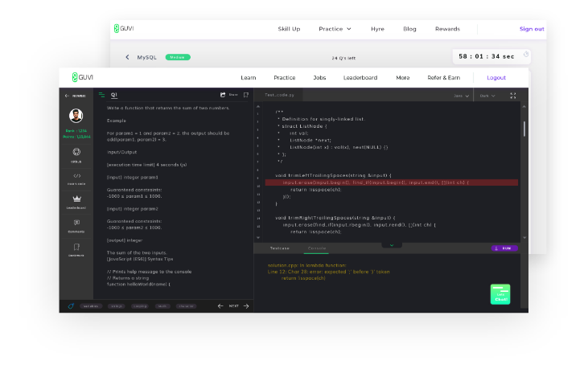Open Rewards in the back window
The image size is (588, 377).
[447, 29]
